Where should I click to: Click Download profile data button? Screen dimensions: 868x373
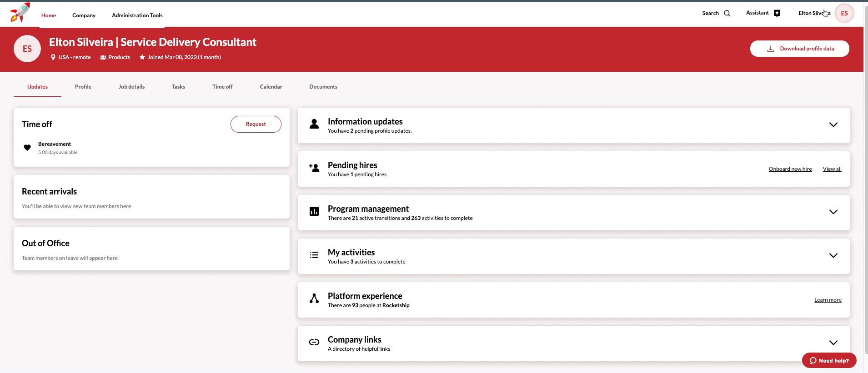coord(799,49)
